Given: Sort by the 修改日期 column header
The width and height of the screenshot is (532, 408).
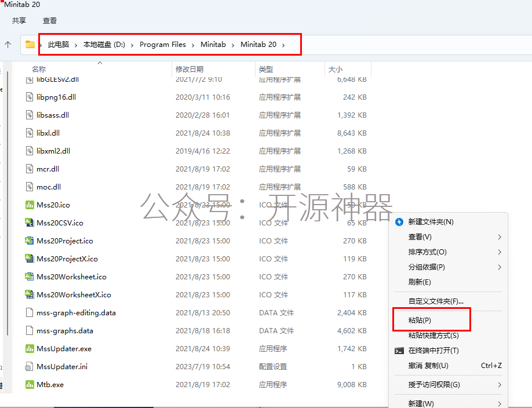Looking at the screenshot, I should pyautogui.click(x=190, y=69).
